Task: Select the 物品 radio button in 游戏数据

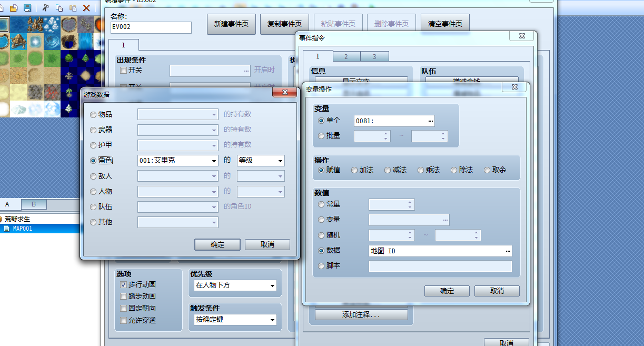Action: [x=93, y=114]
